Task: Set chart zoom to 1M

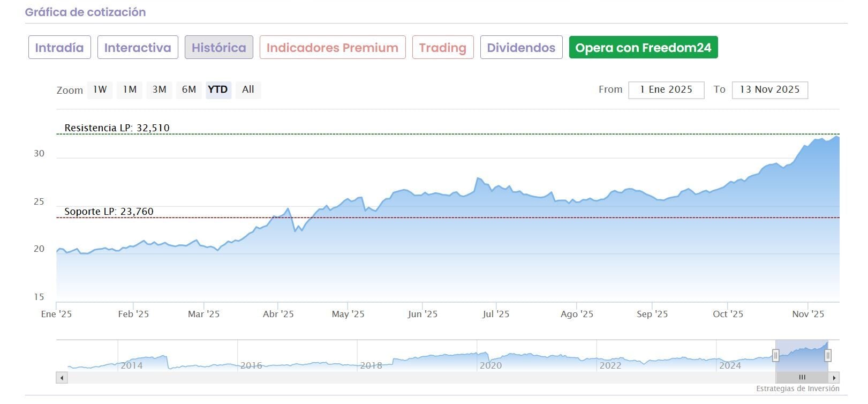Action: 130,89
